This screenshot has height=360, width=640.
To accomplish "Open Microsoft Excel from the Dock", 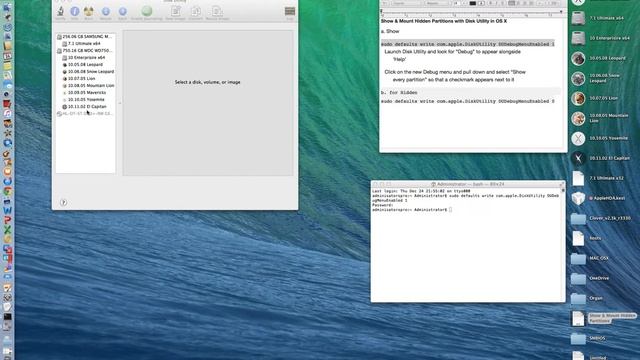I will pyautogui.click(x=7, y=230).
